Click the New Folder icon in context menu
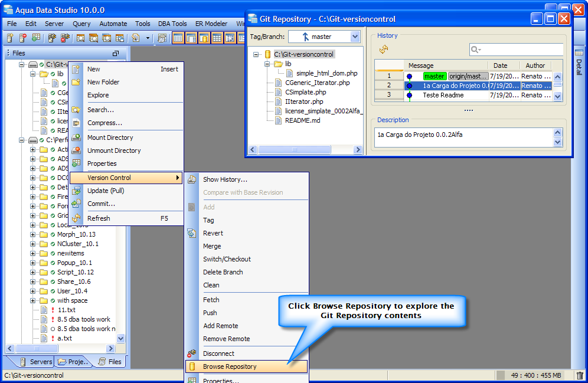 (76, 82)
